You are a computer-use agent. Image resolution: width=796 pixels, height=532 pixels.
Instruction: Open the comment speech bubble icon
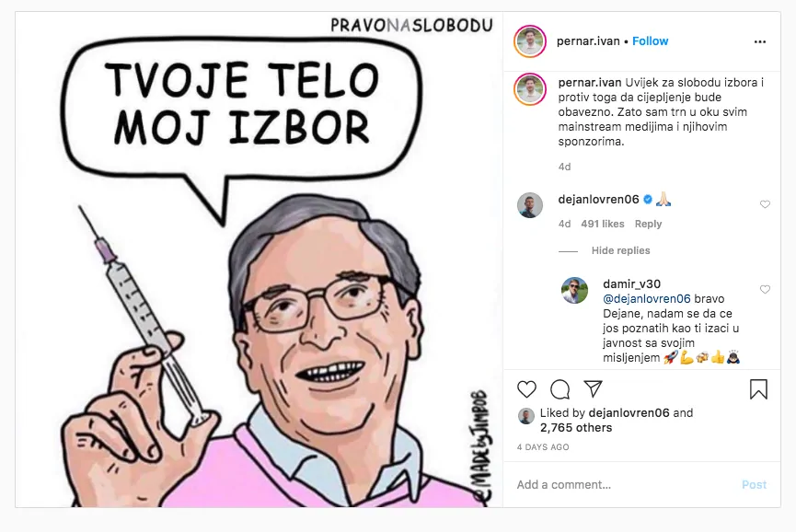(x=560, y=389)
